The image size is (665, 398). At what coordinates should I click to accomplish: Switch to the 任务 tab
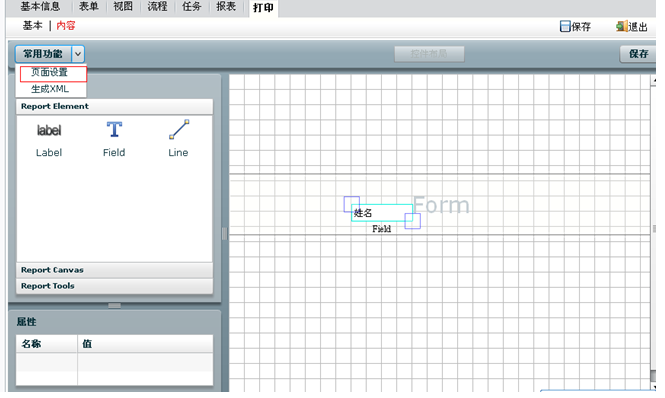(191, 6)
